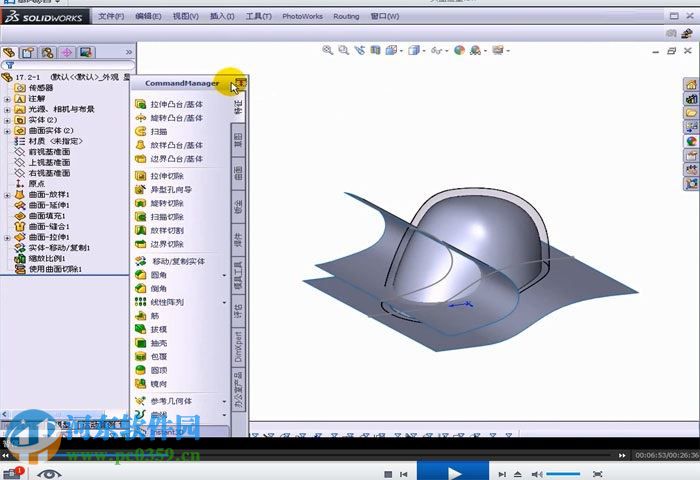700x480 pixels.
Task: Open the FeatureManager design tree tab
Action: click(9, 53)
